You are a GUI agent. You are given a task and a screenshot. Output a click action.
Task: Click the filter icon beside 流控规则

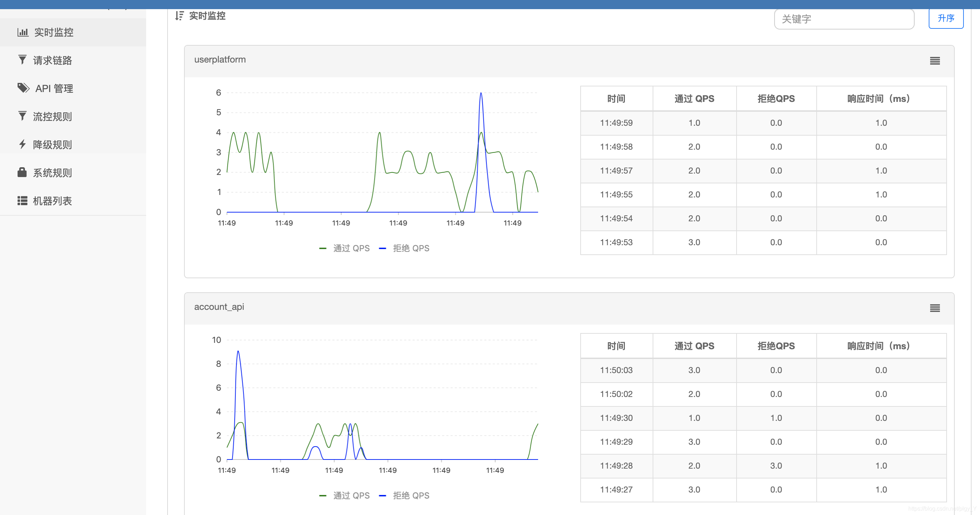click(x=22, y=116)
